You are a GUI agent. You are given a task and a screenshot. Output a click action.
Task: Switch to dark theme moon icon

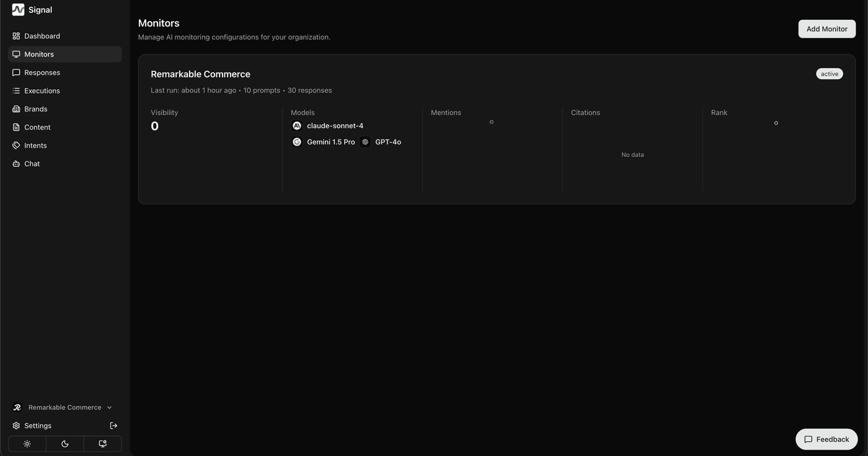[x=65, y=444]
